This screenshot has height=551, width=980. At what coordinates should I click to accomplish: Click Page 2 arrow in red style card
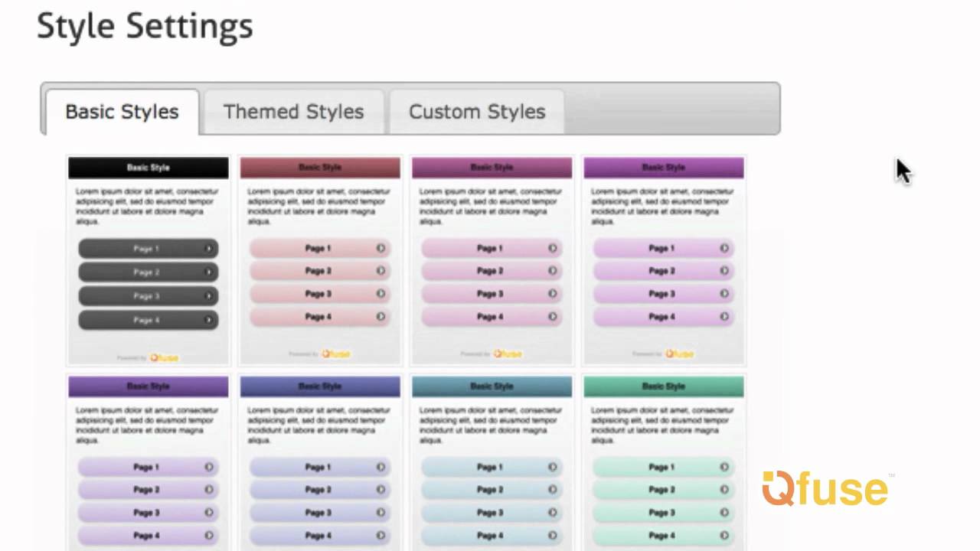point(381,271)
